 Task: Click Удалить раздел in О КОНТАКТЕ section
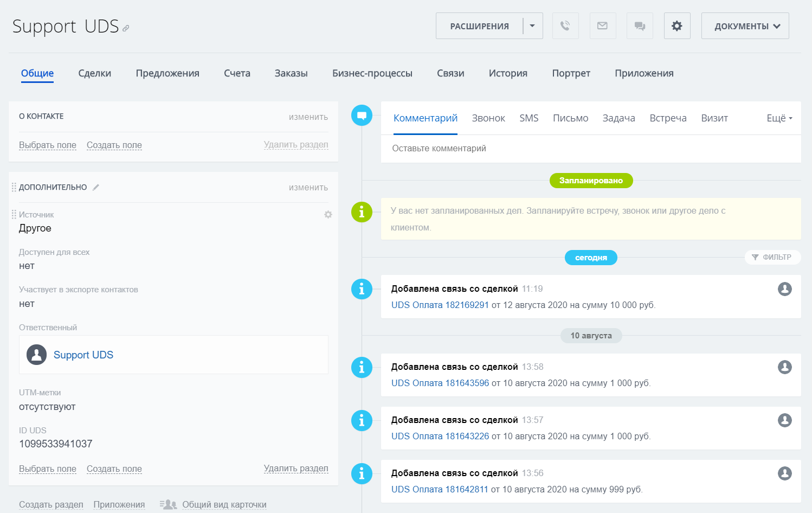pyautogui.click(x=296, y=144)
